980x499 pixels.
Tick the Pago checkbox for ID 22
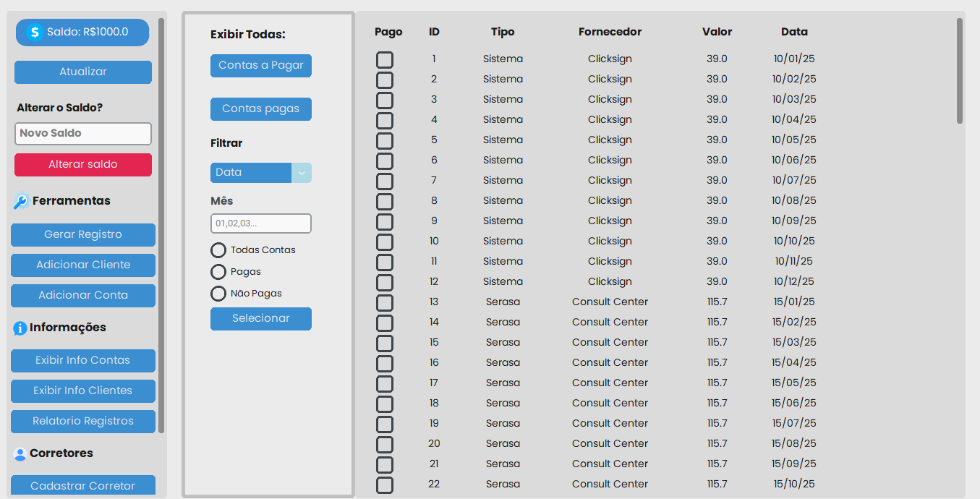click(x=385, y=485)
